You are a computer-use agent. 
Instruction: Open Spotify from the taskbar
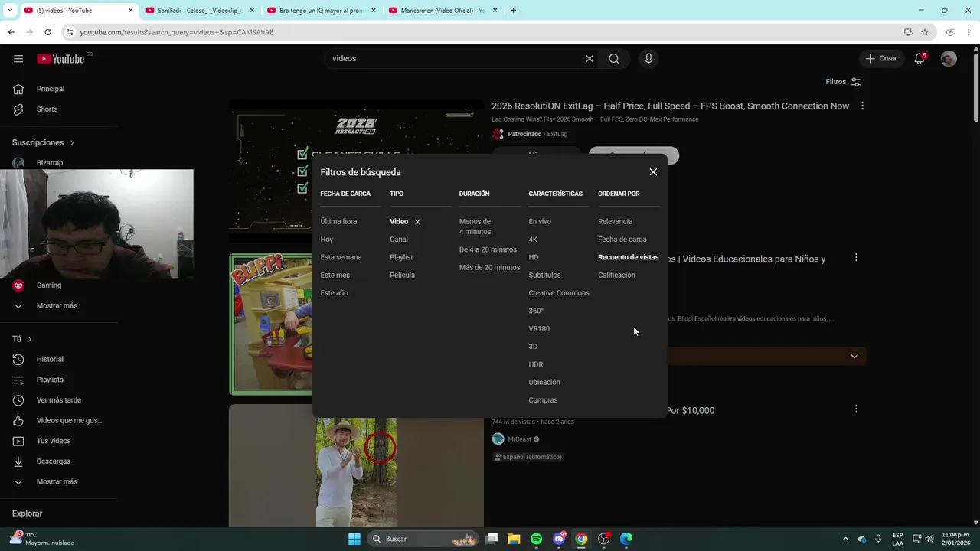click(x=536, y=539)
